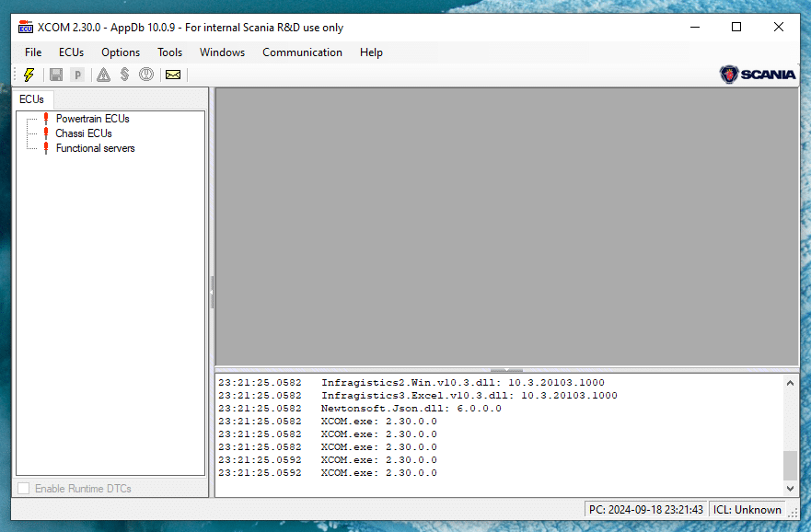Open the Communication menu
Screen dimensions: 811x532
click(302, 52)
